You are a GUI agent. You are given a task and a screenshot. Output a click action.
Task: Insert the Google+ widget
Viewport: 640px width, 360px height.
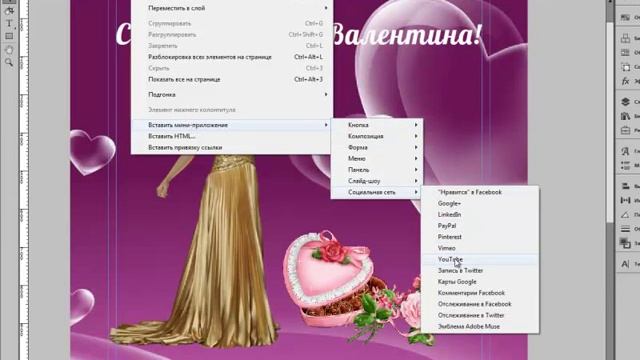tap(480, 203)
